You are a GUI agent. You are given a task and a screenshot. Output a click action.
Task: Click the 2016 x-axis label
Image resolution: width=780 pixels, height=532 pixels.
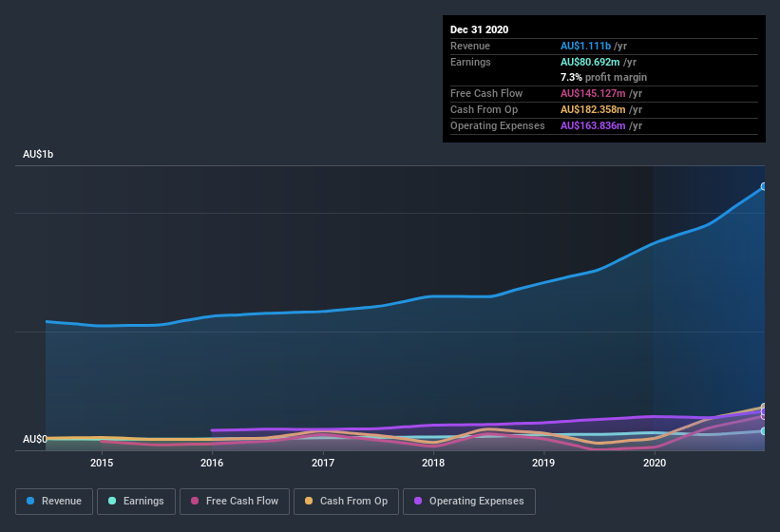click(212, 463)
